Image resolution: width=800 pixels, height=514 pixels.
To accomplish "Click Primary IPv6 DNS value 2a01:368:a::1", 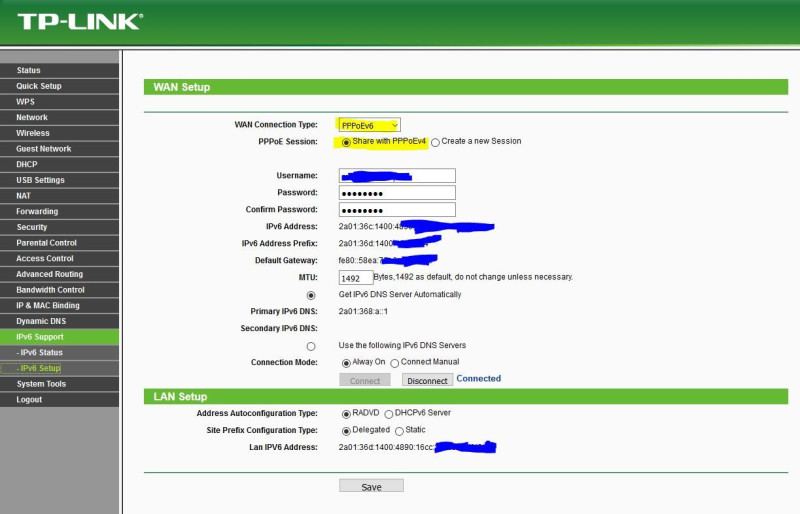I will pyautogui.click(x=363, y=311).
